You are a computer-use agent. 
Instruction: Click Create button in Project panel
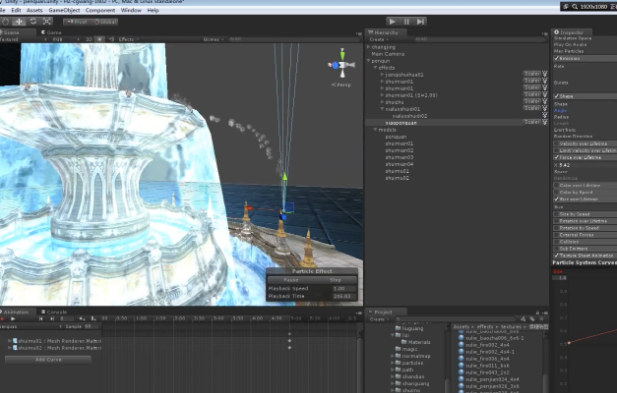379,319
